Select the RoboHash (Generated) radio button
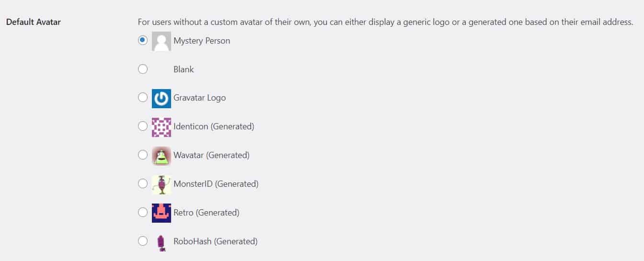Screen dimensions: 644x261 pos(143,241)
